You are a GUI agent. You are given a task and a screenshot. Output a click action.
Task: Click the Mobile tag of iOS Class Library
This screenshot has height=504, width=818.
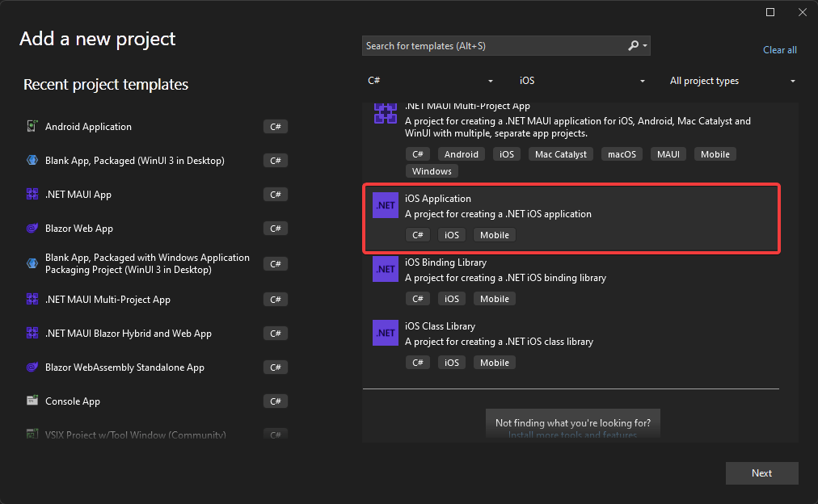pyautogui.click(x=495, y=363)
